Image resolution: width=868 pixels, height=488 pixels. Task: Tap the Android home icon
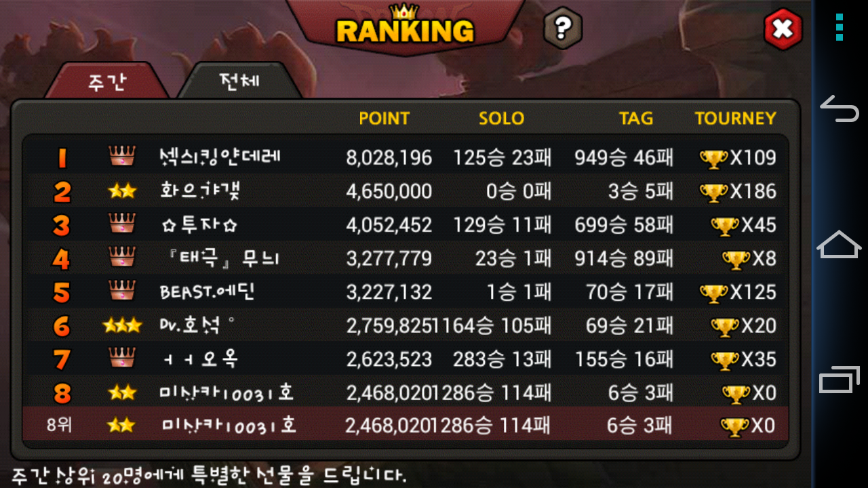coord(840,244)
